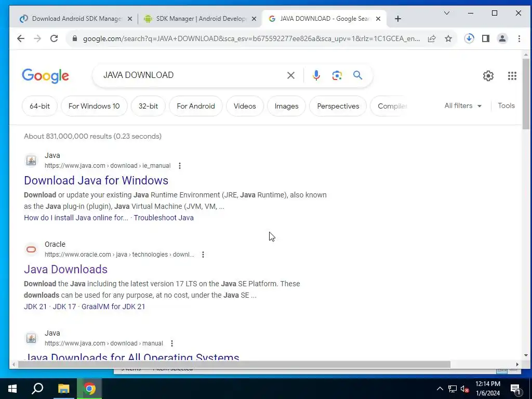Apply the 64-bit filter chip
Image resolution: width=532 pixels, height=399 pixels.
pyautogui.click(x=39, y=106)
